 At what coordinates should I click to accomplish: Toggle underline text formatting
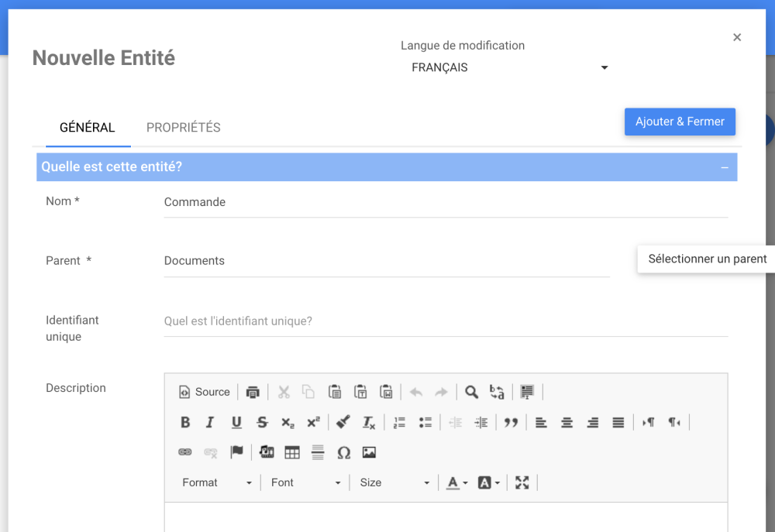(236, 422)
